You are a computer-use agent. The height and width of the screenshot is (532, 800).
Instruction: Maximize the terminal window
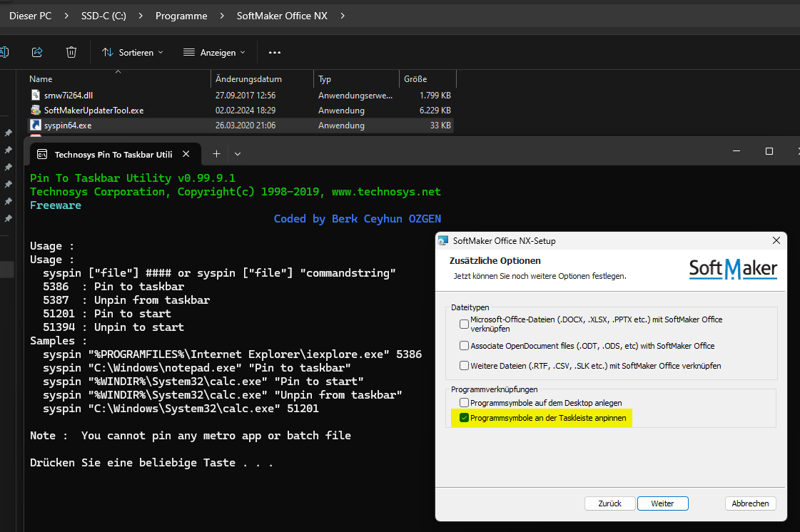coord(769,151)
